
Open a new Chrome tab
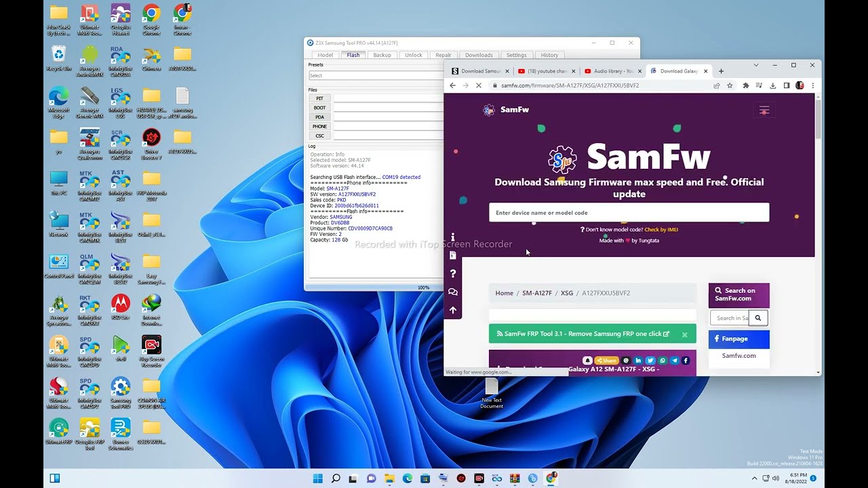(721, 71)
